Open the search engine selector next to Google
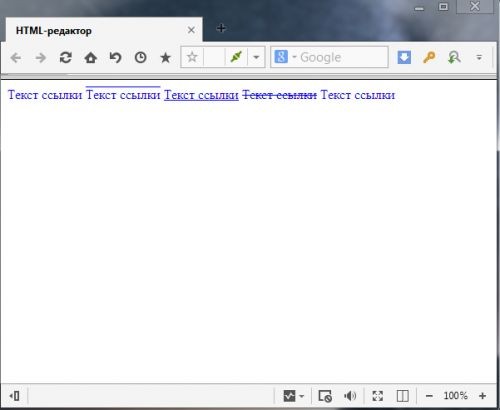Viewport: 500px width, 410px height. pyautogui.click(x=285, y=57)
